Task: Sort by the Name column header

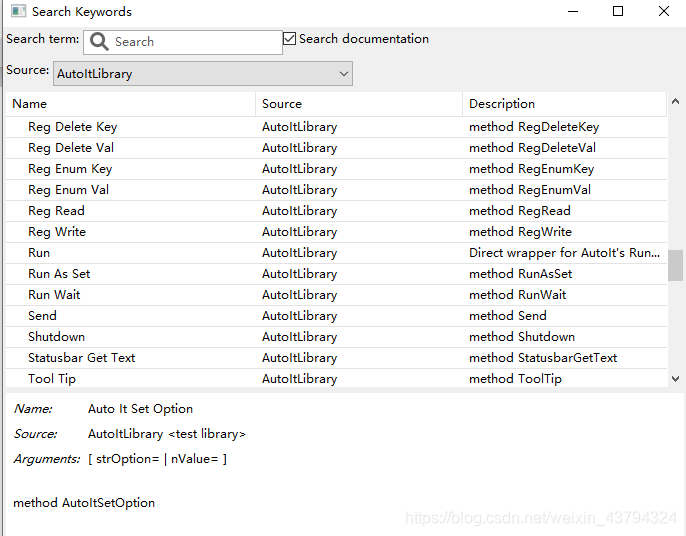Action: (130, 104)
